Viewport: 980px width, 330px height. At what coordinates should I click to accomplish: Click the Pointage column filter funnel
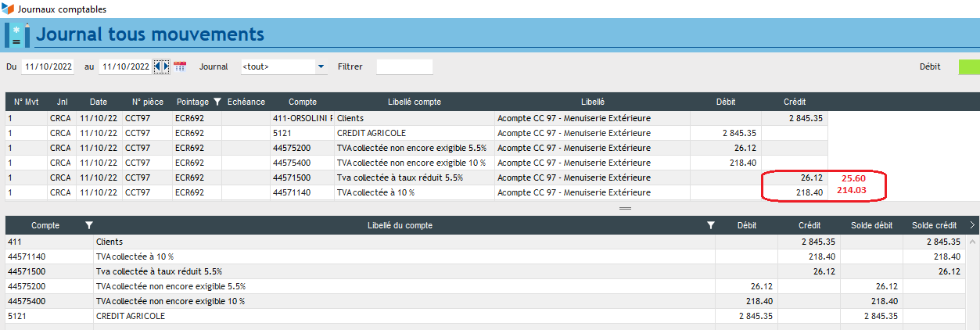(x=217, y=102)
